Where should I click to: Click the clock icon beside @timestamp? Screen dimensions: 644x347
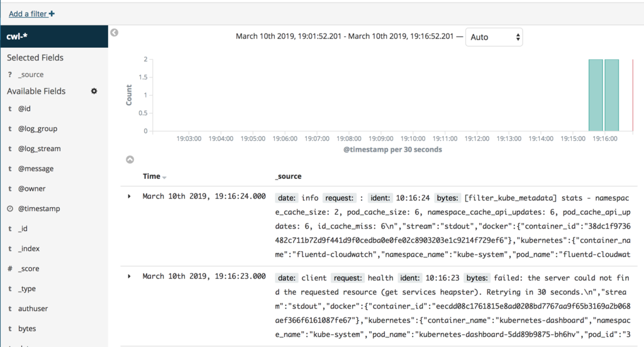click(x=10, y=208)
